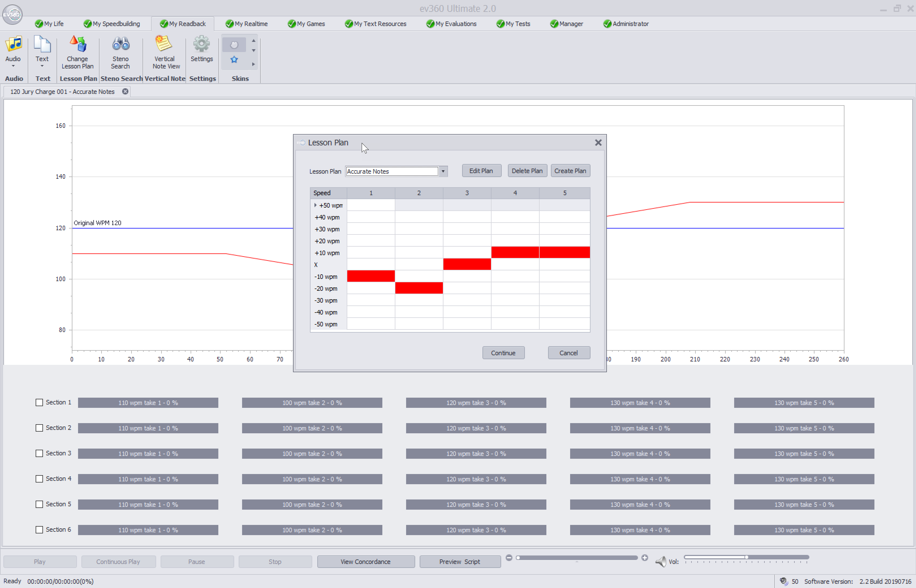This screenshot has width=916, height=588.
Task: Click the Audio toolbar icon
Action: click(x=13, y=44)
